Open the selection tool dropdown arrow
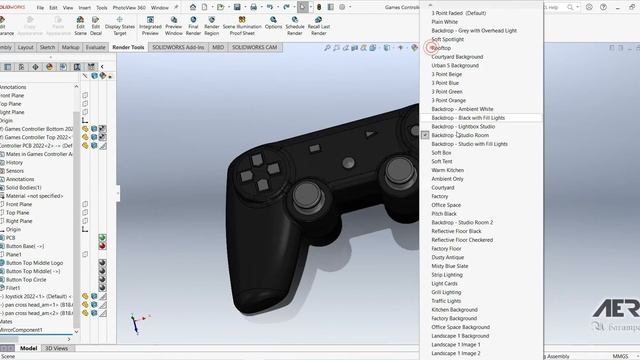The image size is (640, 360). click(x=311, y=7)
